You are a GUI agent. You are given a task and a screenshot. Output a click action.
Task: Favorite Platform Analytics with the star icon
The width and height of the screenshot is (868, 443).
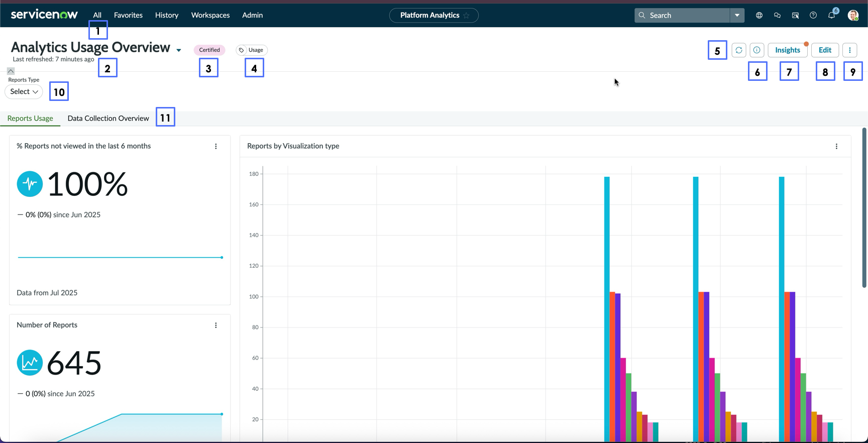click(467, 16)
